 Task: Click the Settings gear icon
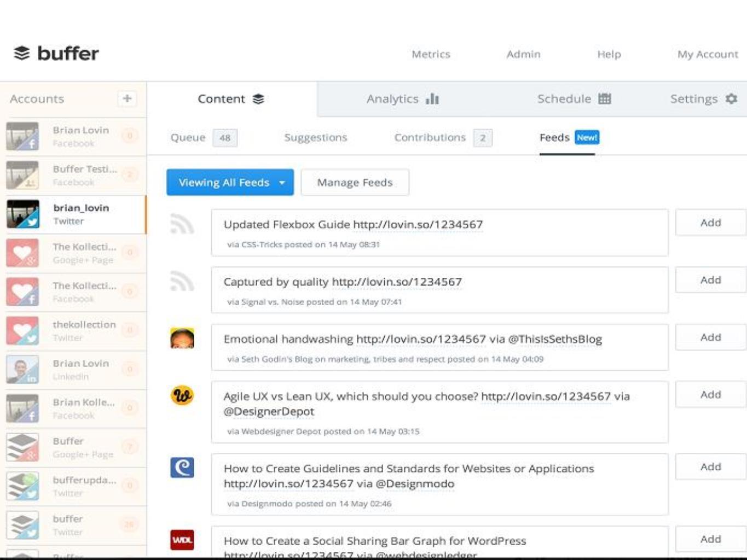point(731,99)
